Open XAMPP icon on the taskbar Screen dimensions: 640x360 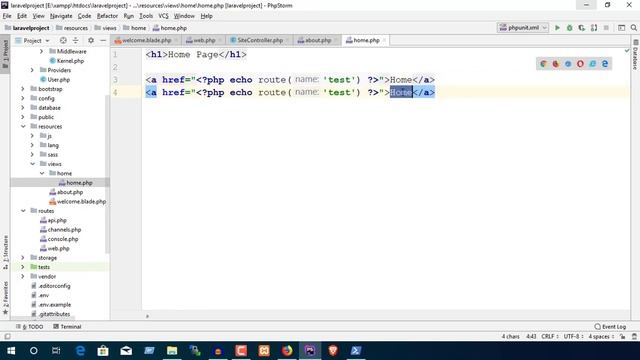[264, 351]
